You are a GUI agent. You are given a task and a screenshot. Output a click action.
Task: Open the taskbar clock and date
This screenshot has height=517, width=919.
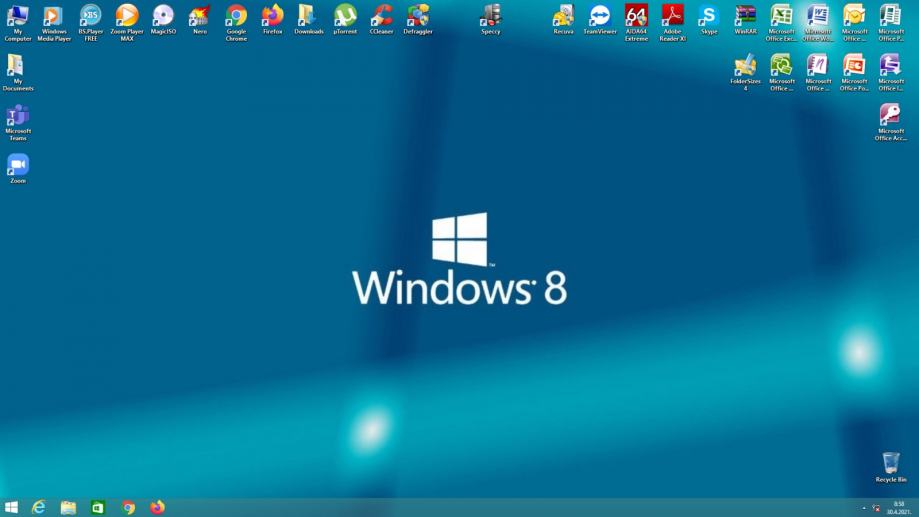[x=898, y=508]
